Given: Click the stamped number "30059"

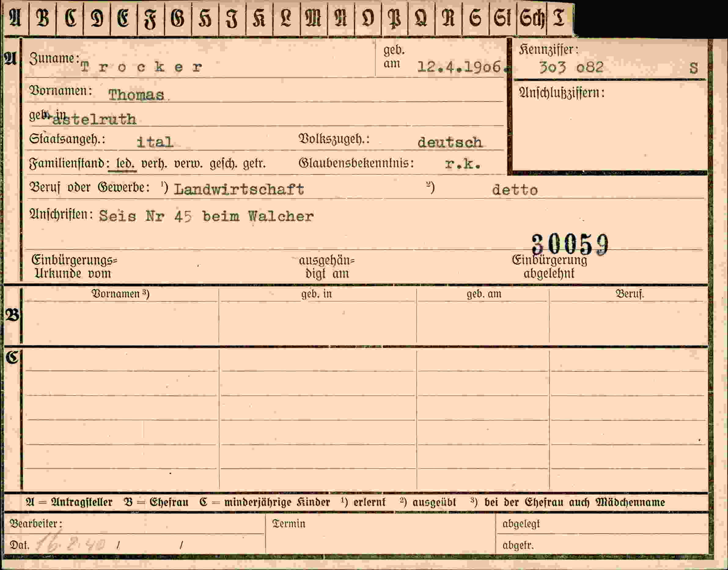Looking at the screenshot, I should click(570, 244).
